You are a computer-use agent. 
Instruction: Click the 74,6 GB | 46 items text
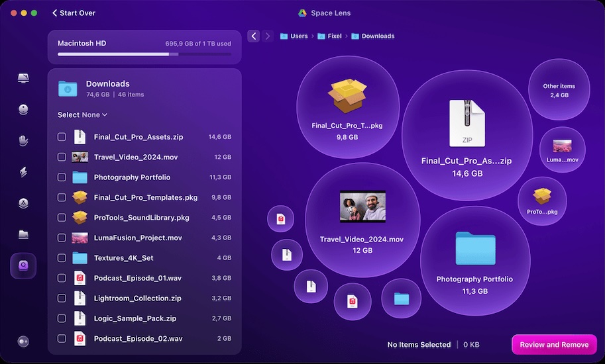[115, 95]
